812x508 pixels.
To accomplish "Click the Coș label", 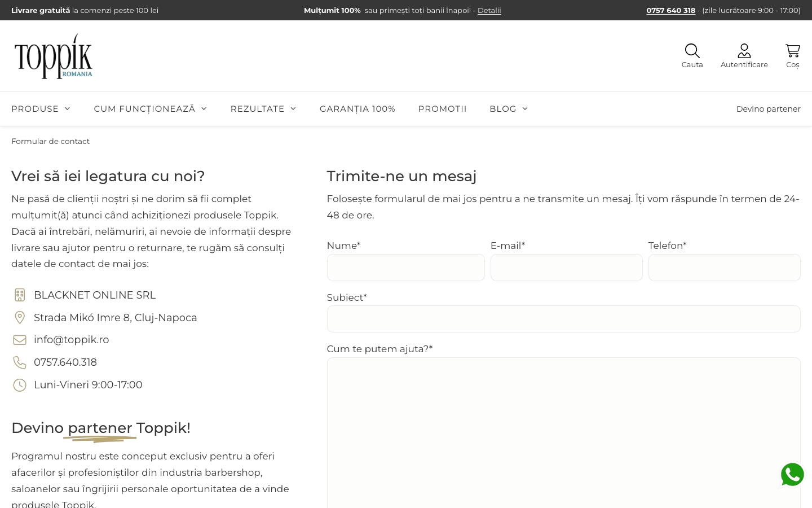I will pos(793,65).
